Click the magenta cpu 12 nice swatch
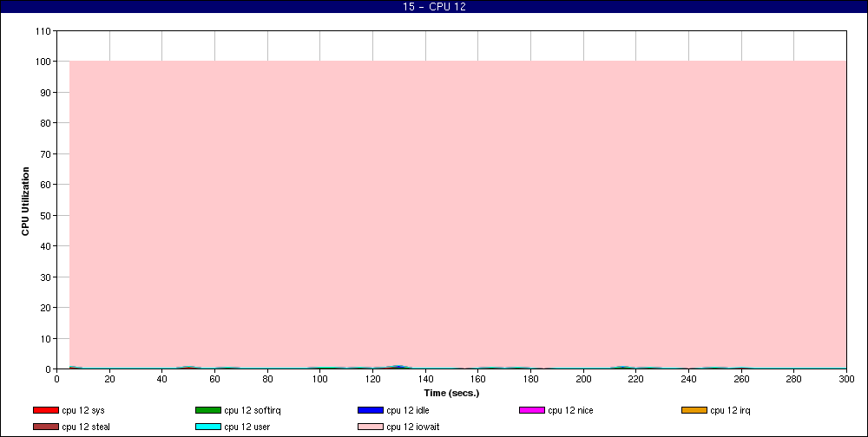 pos(532,410)
